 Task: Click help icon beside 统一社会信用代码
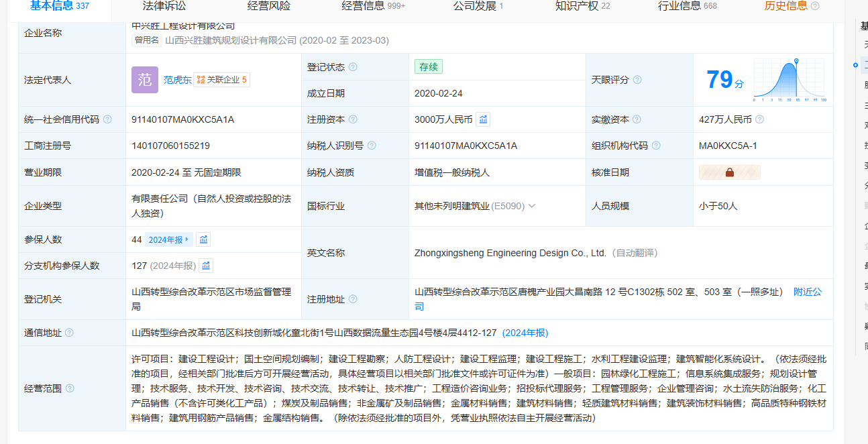pos(107,119)
